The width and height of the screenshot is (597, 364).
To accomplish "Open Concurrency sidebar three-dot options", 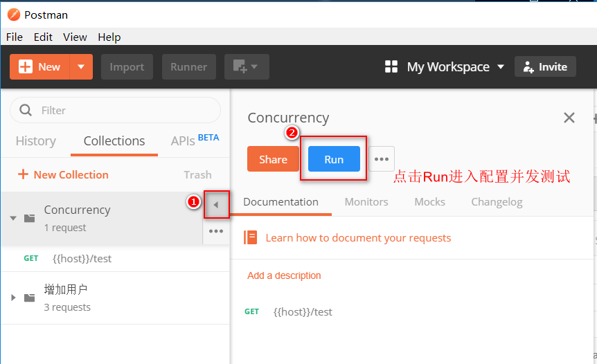I will click(216, 231).
